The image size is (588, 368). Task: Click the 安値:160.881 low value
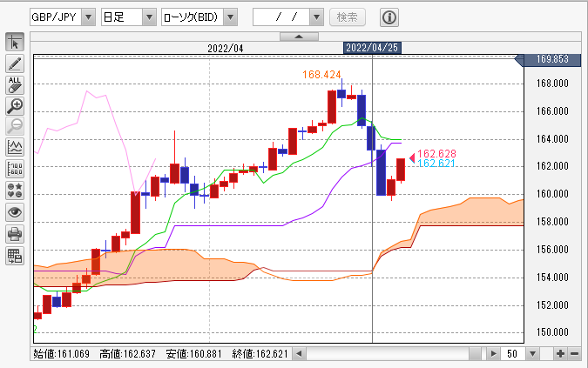(x=194, y=354)
